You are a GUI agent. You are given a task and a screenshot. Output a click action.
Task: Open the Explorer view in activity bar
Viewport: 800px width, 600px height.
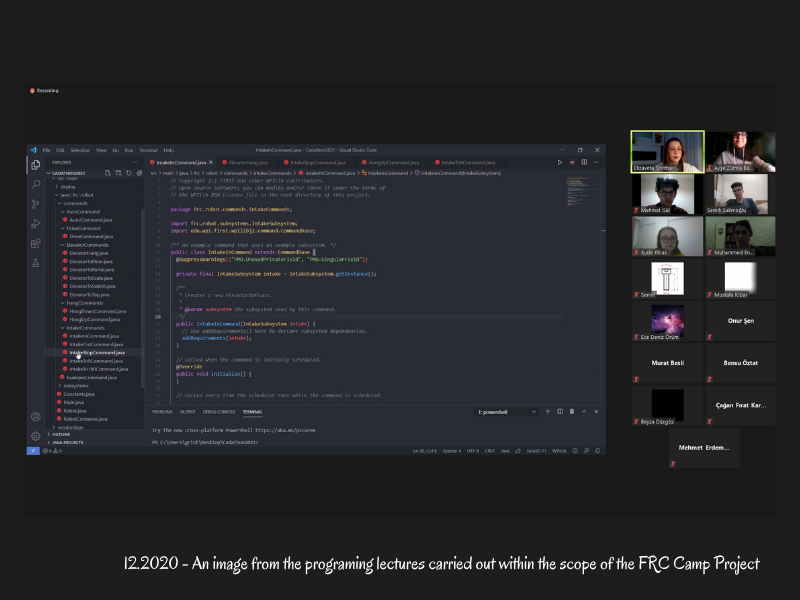(x=35, y=165)
